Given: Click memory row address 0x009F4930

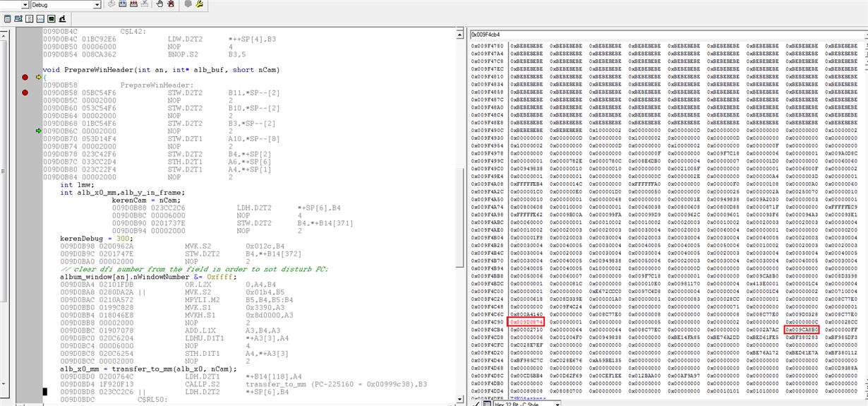Looking at the screenshot, I should [487, 138].
